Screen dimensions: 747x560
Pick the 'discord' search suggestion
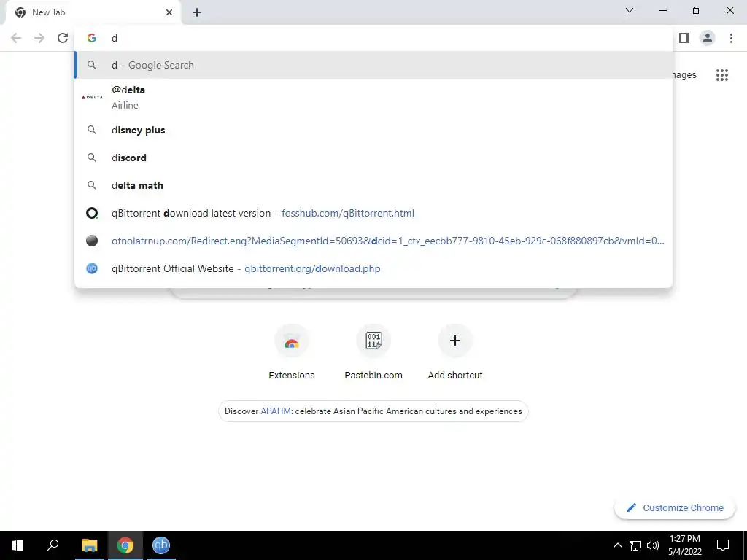373,157
